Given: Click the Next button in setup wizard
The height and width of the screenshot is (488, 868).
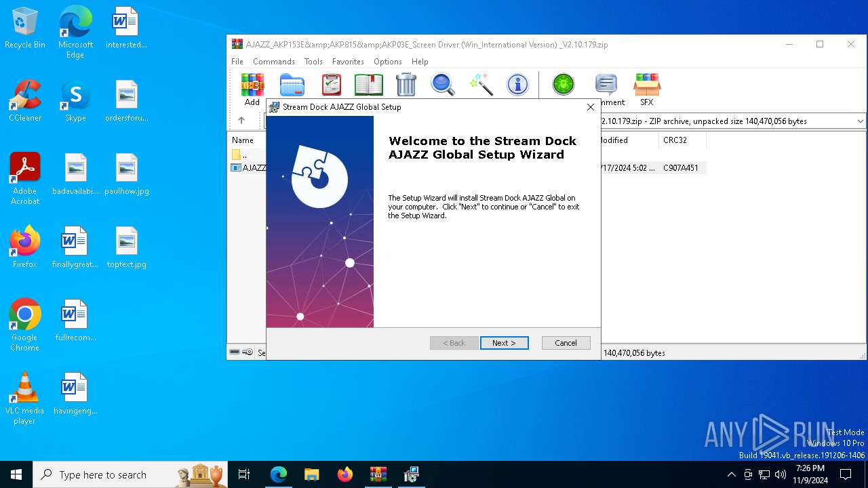Looking at the screenshot, I should point(504,343).
